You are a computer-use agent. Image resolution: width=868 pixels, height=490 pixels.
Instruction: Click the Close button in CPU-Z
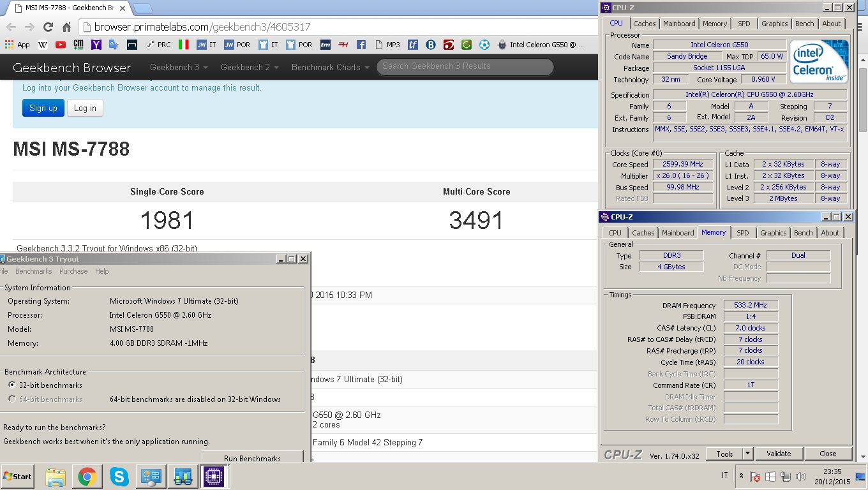828,454
